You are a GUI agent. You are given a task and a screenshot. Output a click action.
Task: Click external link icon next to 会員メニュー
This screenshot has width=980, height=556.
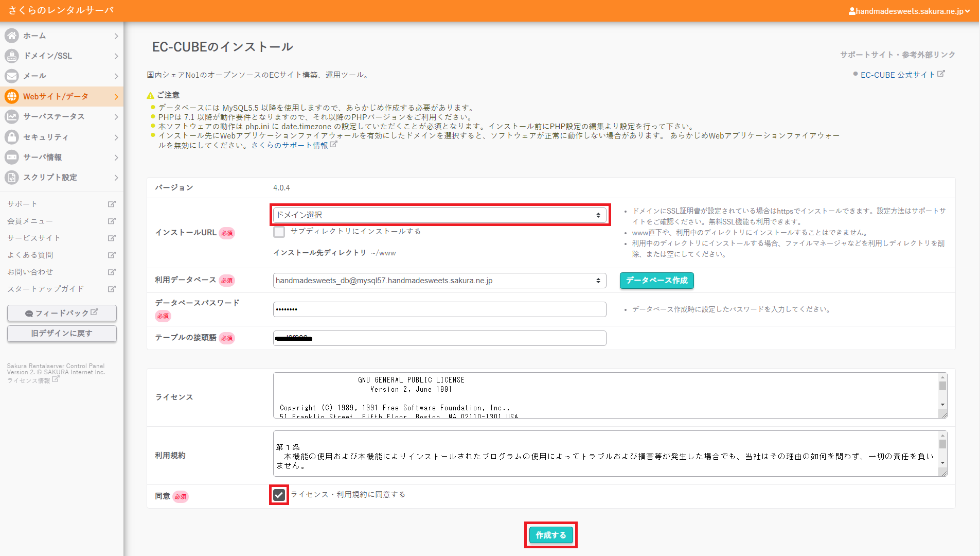(112, 221)
